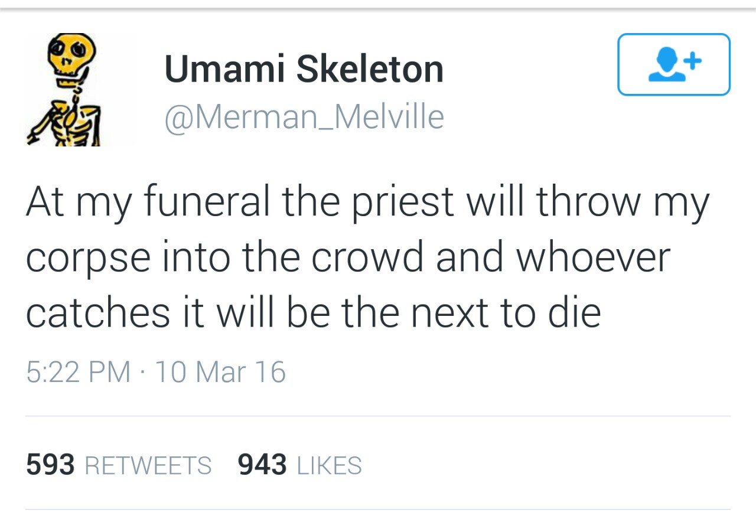Select the 10 Mar 16 date

[220, 373]
